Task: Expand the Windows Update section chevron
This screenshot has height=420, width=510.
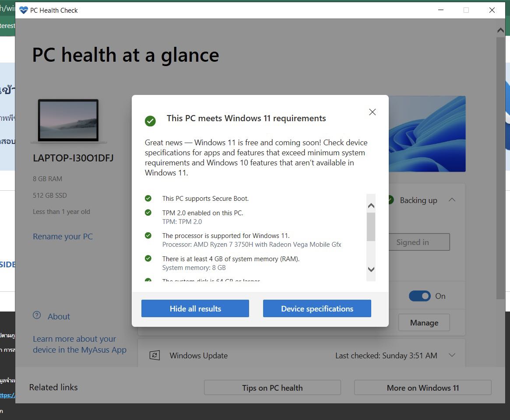Action: click(452, 355)
